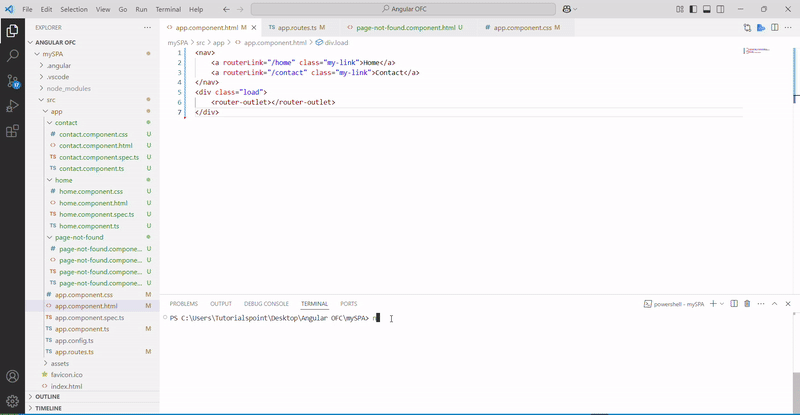The height and width of the screenshot is (415, 800).
Task: Open the Edit menu
Action: 46,9
